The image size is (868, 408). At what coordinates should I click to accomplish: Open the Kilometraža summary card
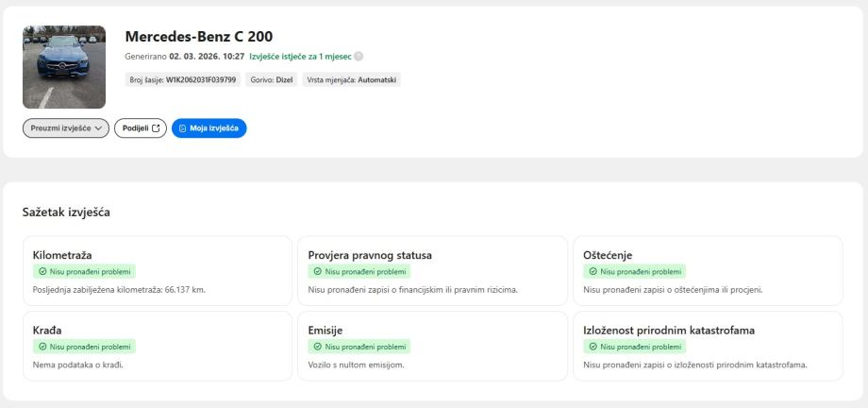point(157,271)
